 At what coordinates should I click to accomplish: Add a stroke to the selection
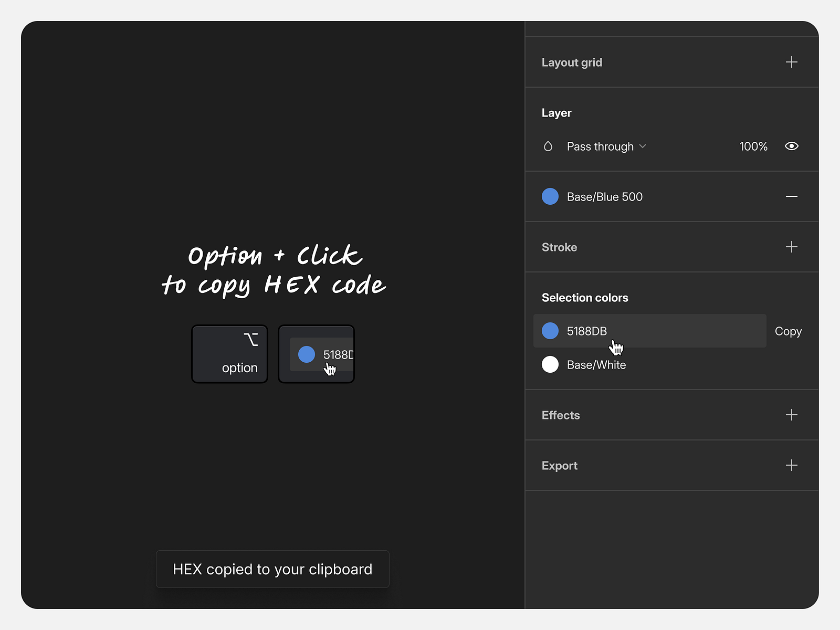point(792,247)
